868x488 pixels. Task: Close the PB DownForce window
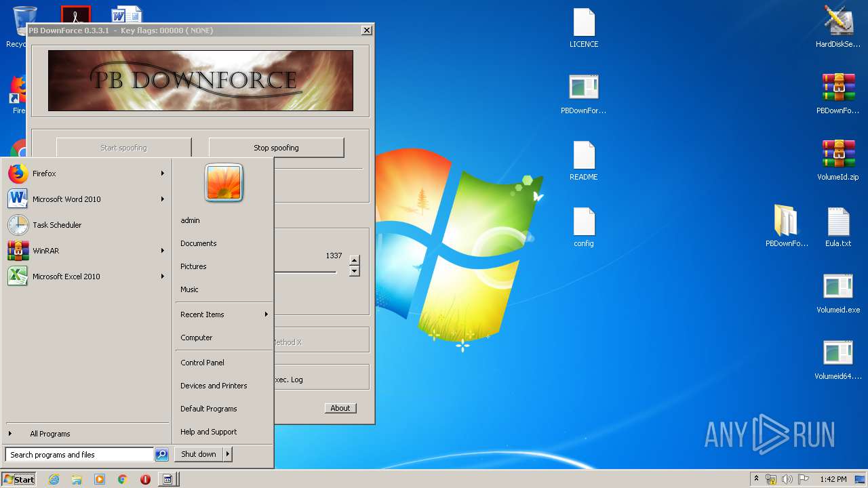coord(367,30)
